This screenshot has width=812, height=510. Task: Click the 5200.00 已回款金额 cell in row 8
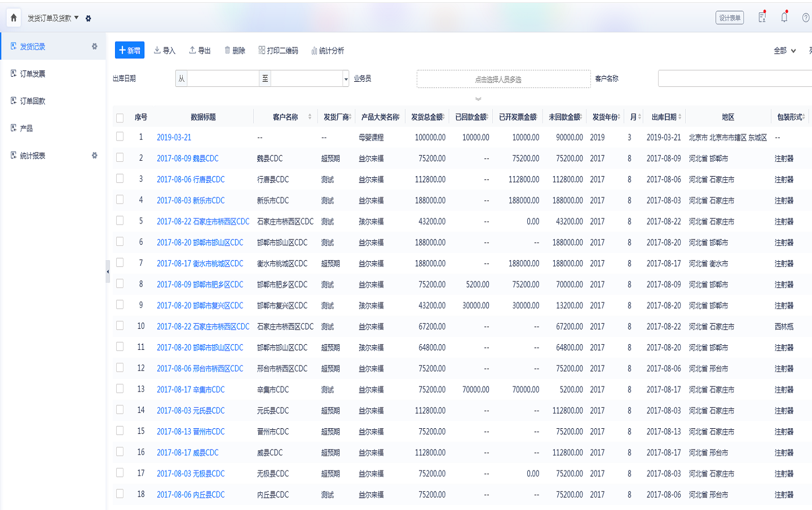pyautogui.click(x=478, y=284)
